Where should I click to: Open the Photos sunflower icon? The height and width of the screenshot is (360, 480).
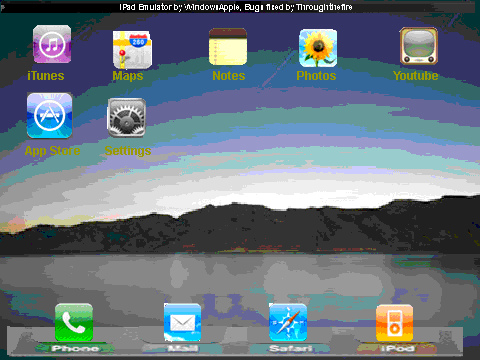tap(318, 48)
